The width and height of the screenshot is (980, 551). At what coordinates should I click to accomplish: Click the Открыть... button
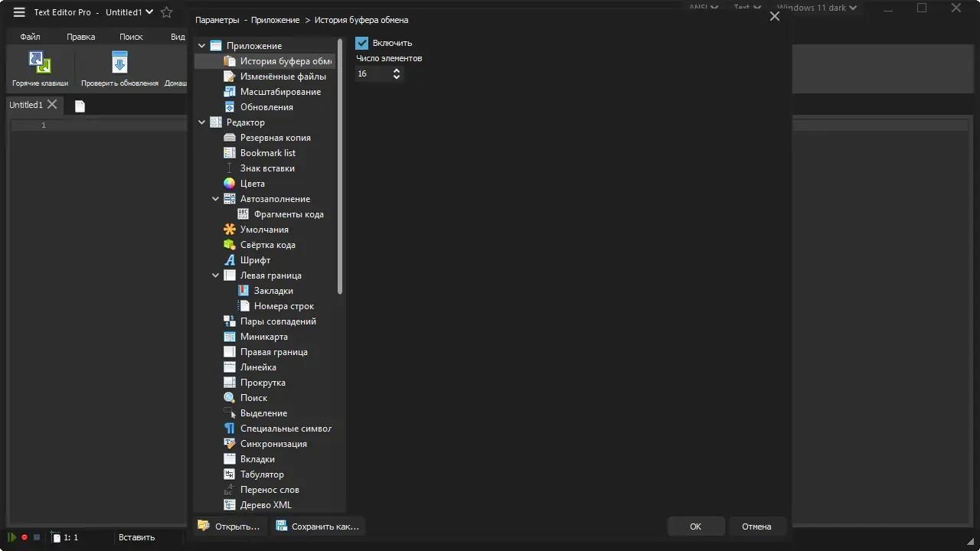(229, 527)
